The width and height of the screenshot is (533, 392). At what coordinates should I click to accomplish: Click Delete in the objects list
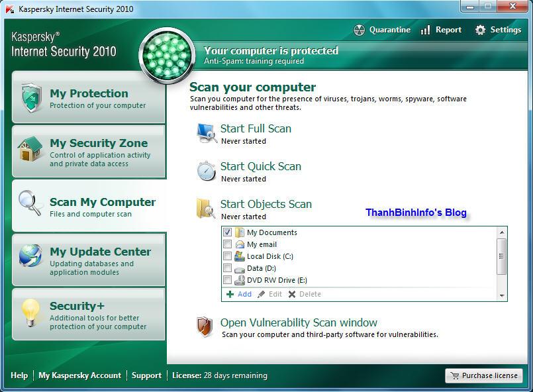tap(310, 294)
